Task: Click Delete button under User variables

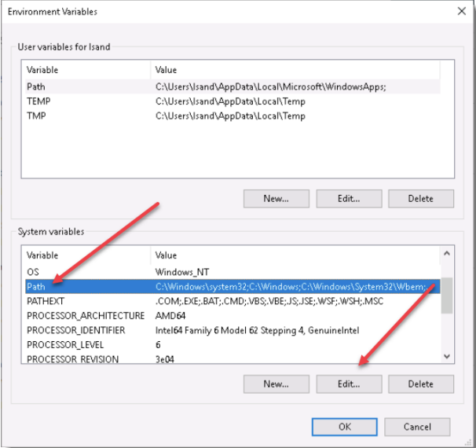Action: 421,199
